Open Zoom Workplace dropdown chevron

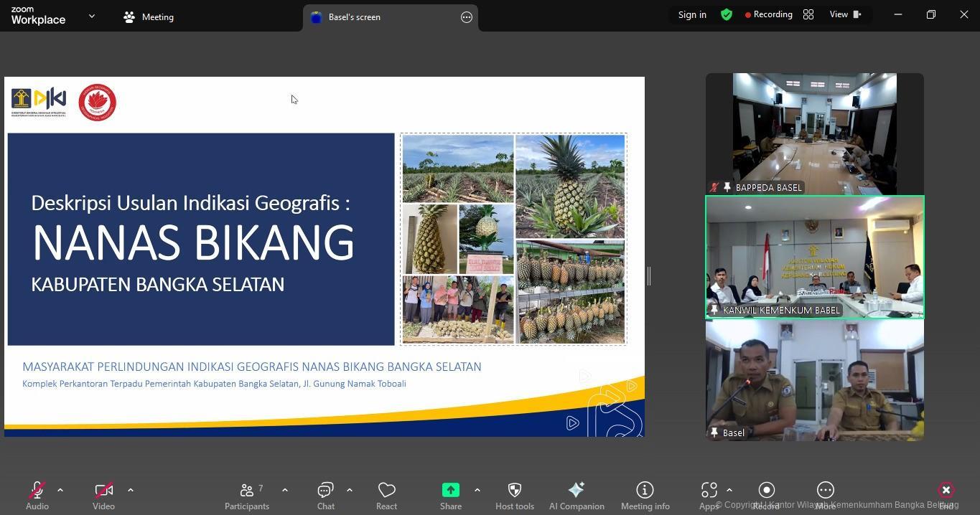coord(92,16)
